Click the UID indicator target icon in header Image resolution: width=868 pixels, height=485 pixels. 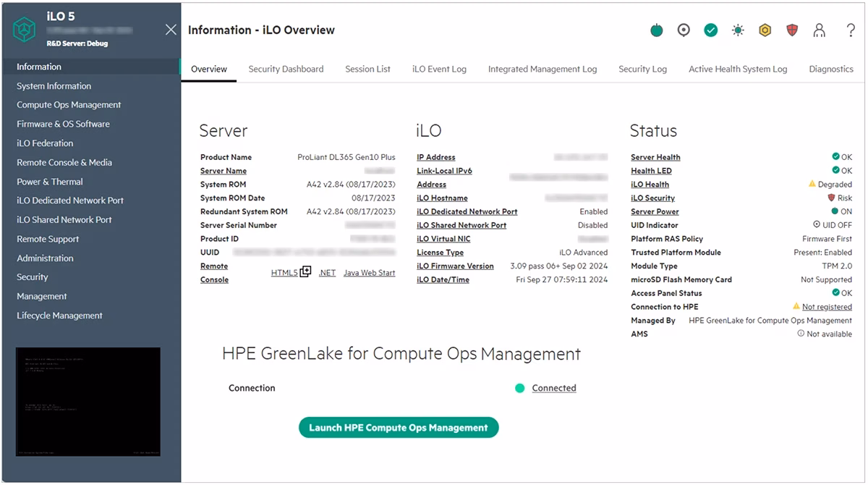click(684, 30)
